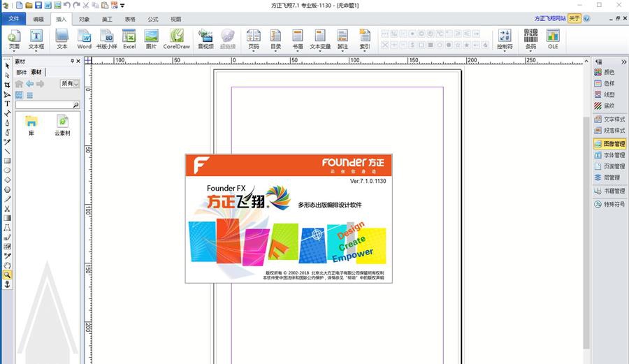
Task: Open the 文本框 dropdown
Action: coord(36,51)
